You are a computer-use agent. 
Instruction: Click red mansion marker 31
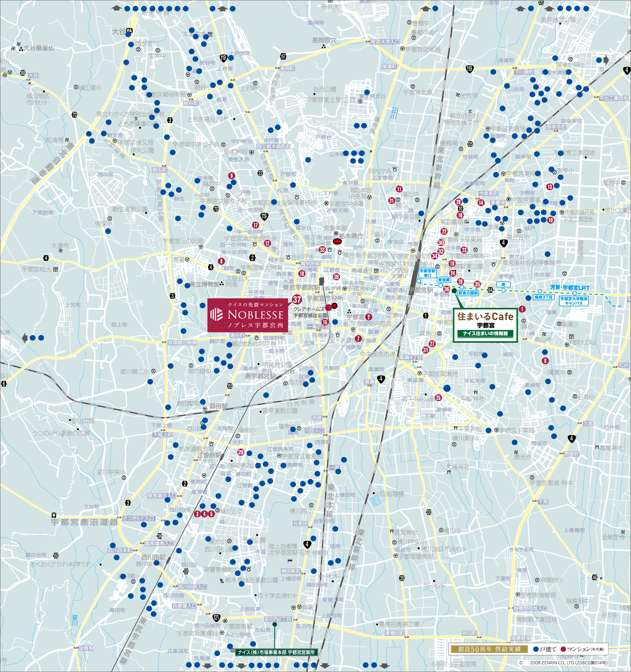pos(425,350)
